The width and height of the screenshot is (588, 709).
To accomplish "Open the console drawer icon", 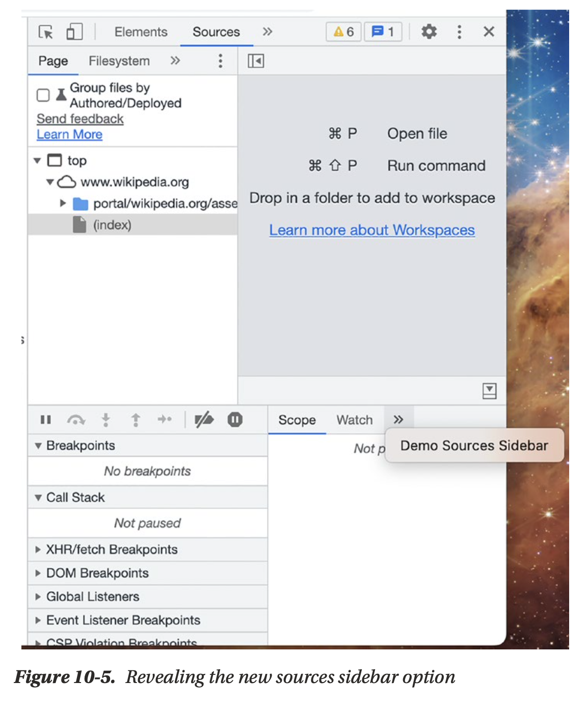I will point(489,391).
